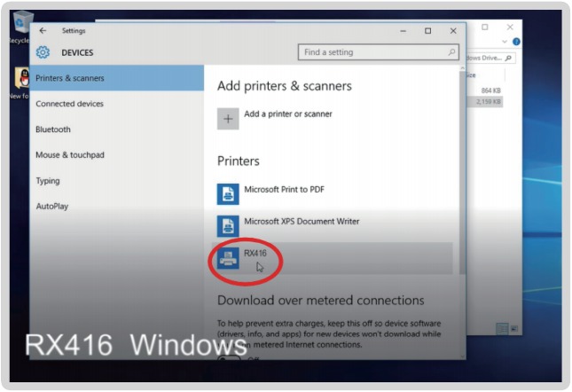Select Mouse & touchpad in the sidebar
572x392 pixels.
(x=70, y=155)
